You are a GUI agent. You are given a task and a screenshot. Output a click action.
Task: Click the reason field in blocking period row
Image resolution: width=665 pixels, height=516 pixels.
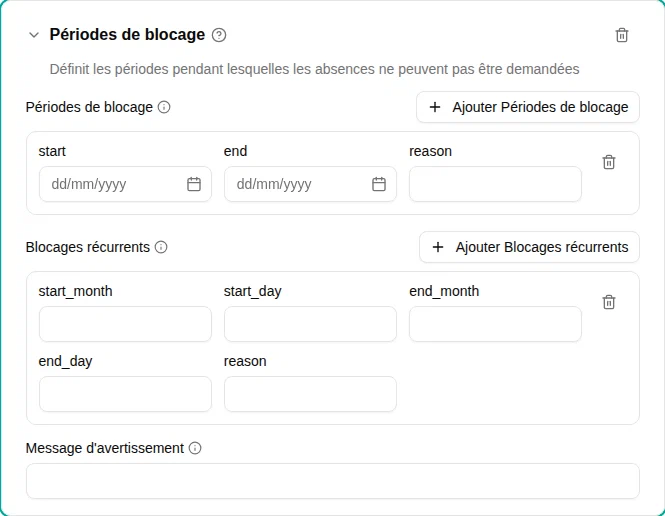point(495,184)
